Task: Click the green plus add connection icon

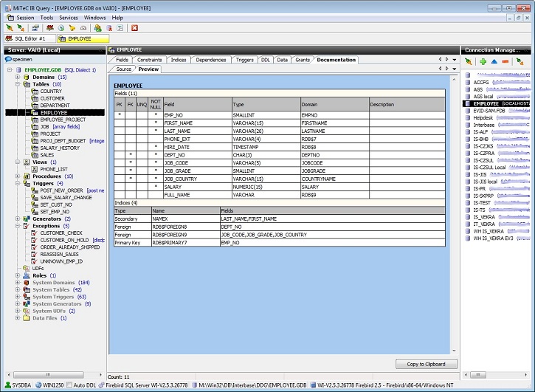Action: pyautogui.click(x=483, y=62)
